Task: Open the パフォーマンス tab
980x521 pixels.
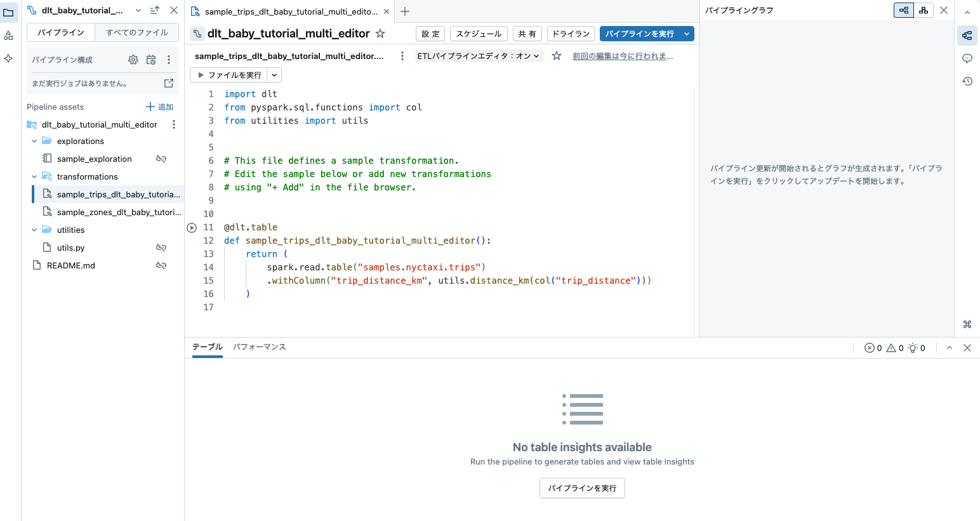Action: (x=260, y=347)
